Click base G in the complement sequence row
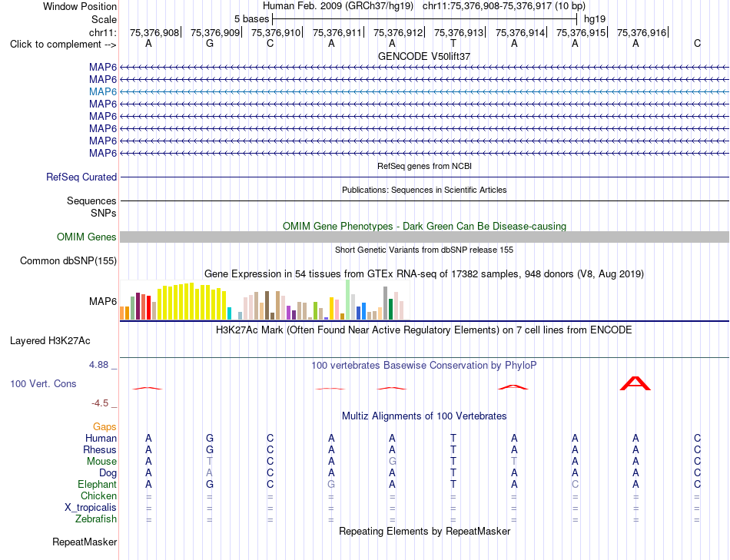 point(210,43)
